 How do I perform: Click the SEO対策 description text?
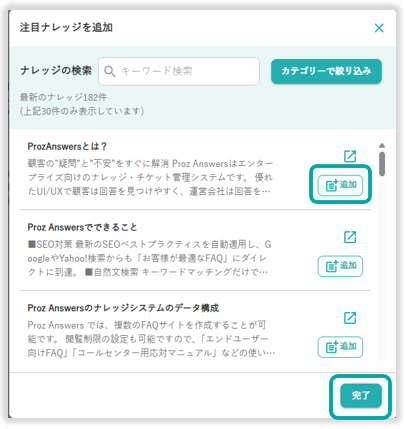click(149, 258)
